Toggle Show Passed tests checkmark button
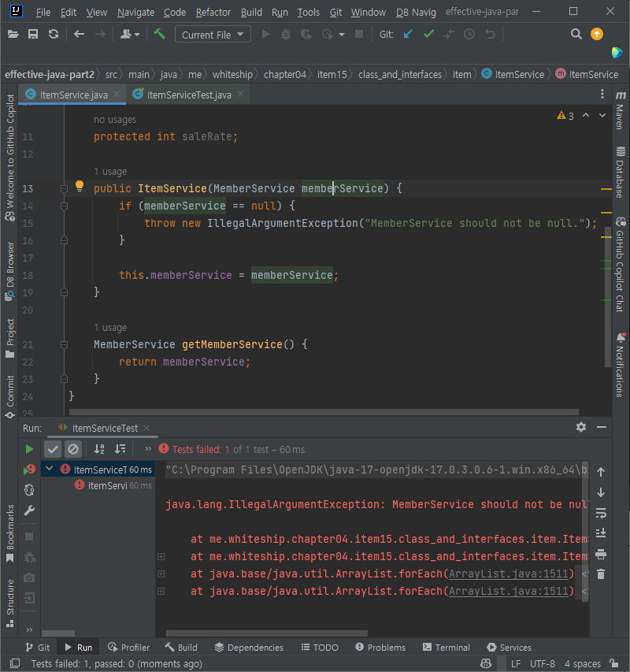 coord(53,449)
